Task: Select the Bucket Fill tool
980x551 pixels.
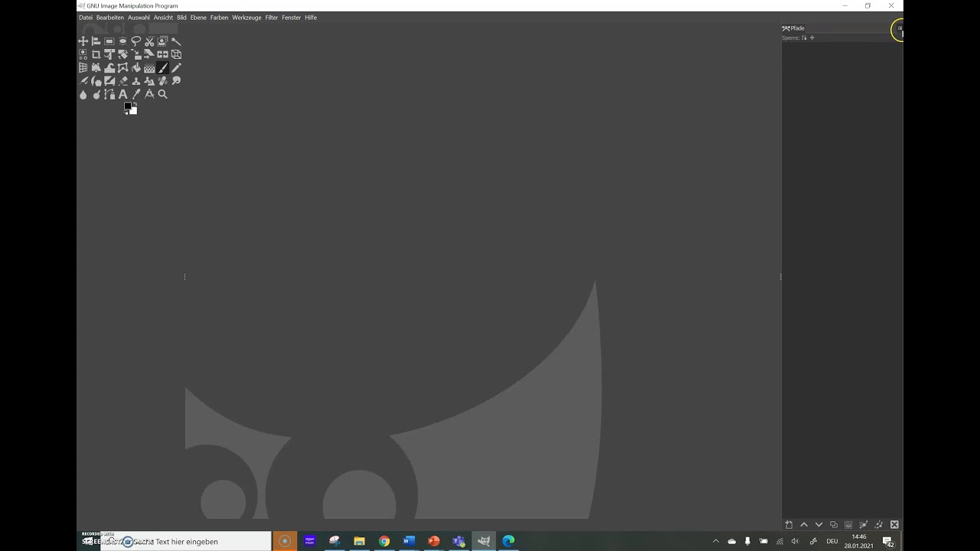Action: 136,67
